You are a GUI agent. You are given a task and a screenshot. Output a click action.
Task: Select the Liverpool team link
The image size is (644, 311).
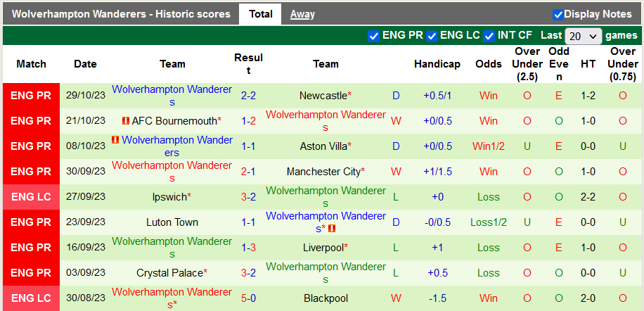[x=323, y=248]
